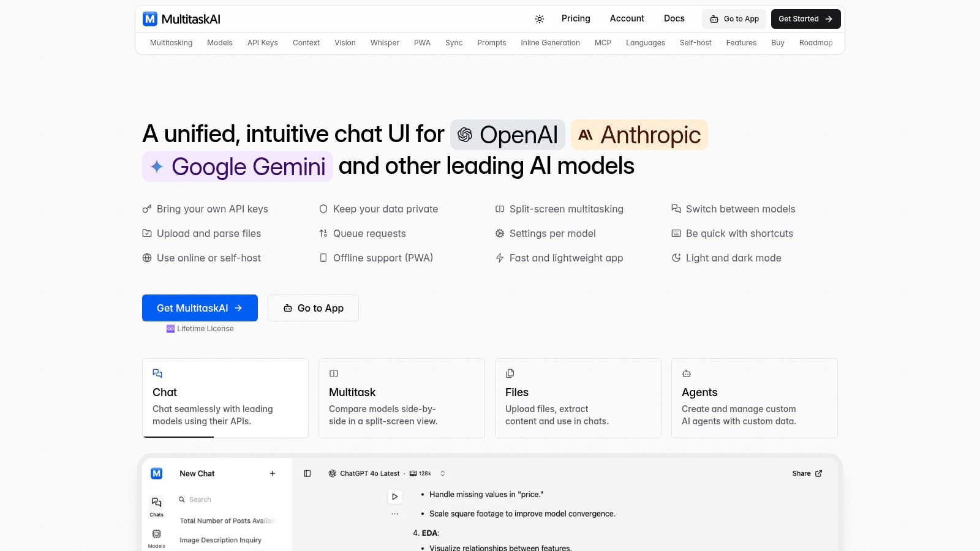Viewport: 980px width, 551px height.
Task: Click the moon icon beside Light and dark mode
Action: point(676,258)
